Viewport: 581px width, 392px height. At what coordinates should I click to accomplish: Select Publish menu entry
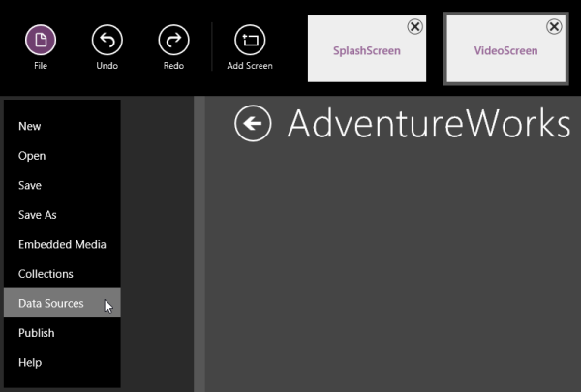coord(62,333)
